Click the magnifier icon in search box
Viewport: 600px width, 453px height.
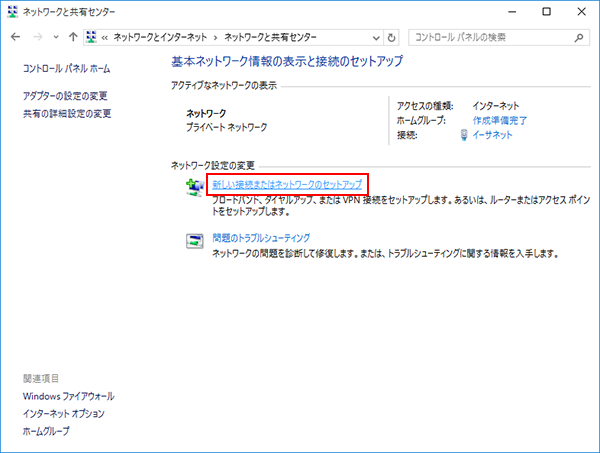point(579,37)
